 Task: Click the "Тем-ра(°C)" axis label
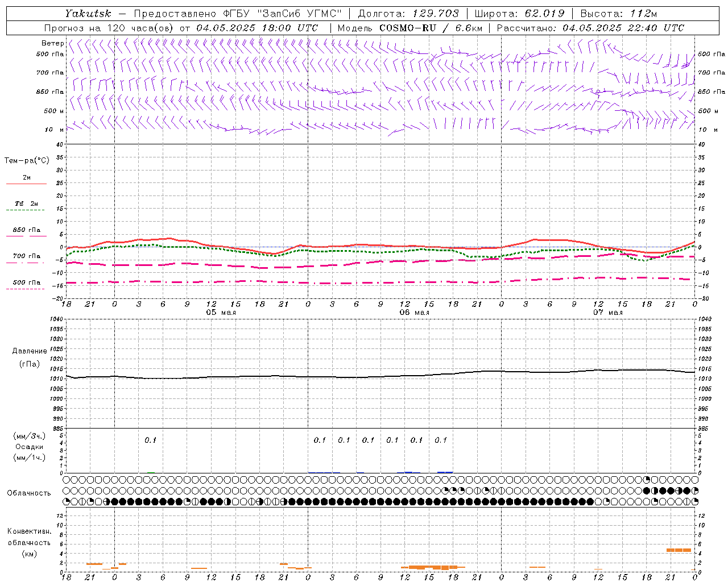click(27, 161)
